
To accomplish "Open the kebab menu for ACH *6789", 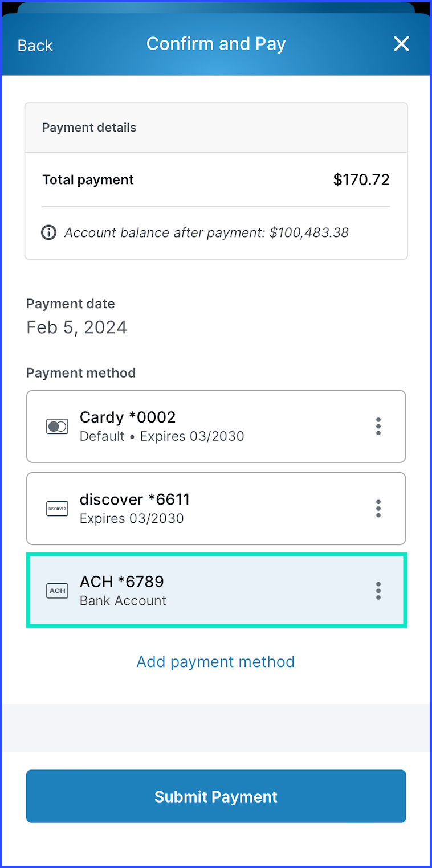I will 378,591.
